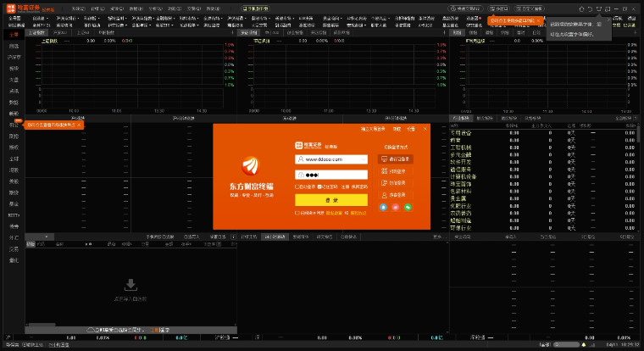Select 全球 in the left sidebar
Screen dimensions: 644x351
pyautogui.click(x=14, y=159)
